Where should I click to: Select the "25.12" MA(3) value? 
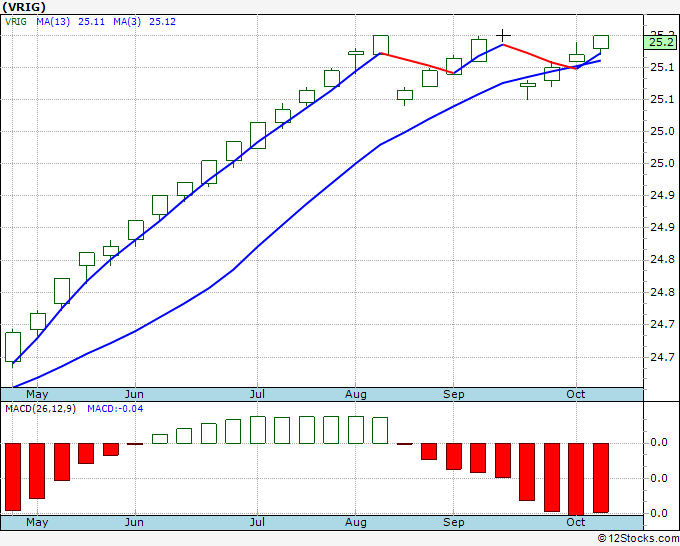pos(163,22)
